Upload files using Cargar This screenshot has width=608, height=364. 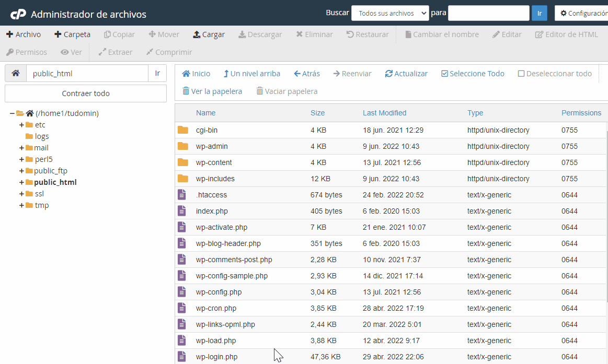[209, 34]
